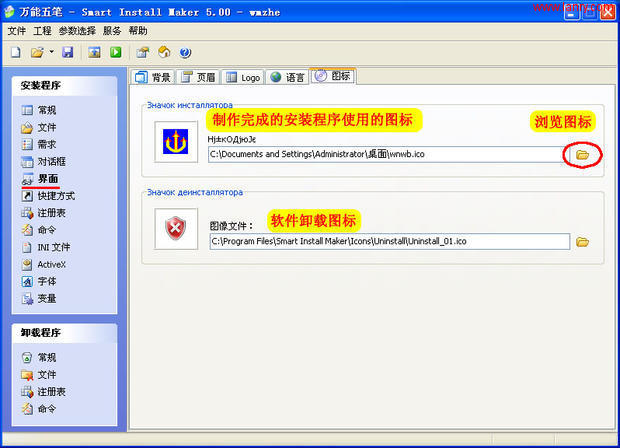This screenshot has width=620, height=448.
Task: Browse for installer icon file
Action: click(582, 155)
